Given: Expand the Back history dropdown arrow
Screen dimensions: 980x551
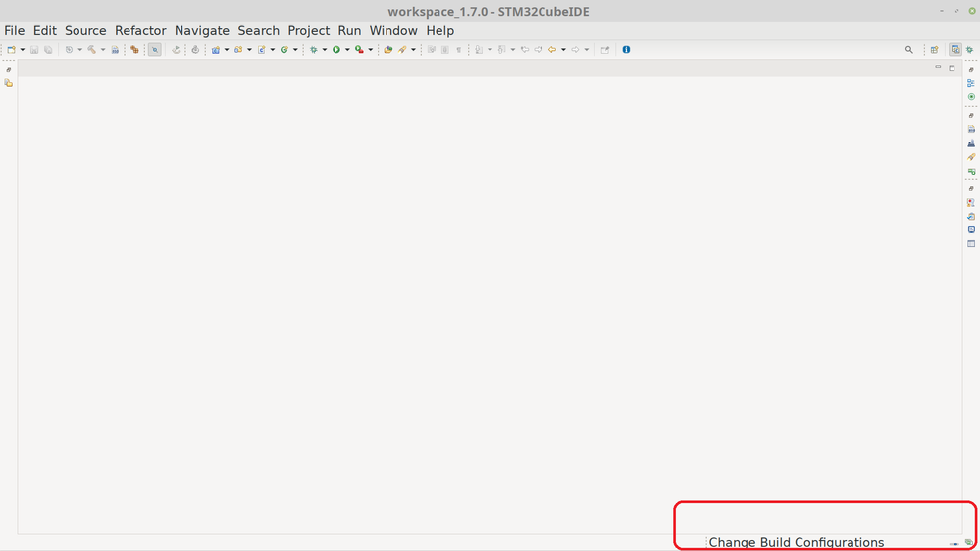Looking at the screenshot, I should (x=563, y=49).
